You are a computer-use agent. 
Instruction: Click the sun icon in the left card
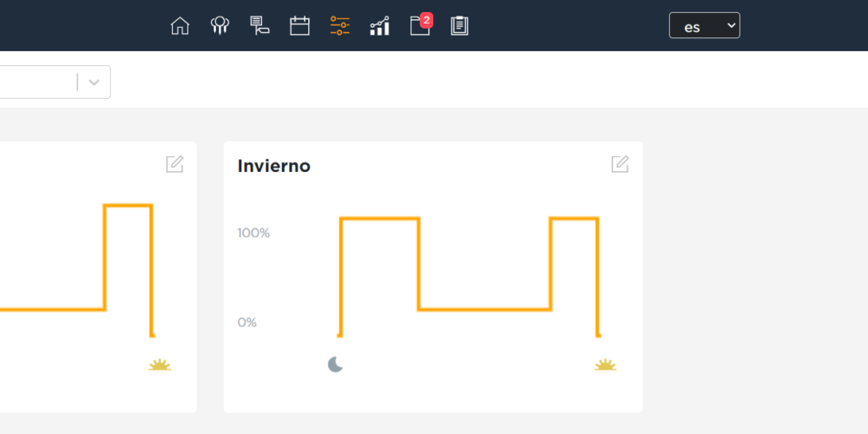click(160, 365)
